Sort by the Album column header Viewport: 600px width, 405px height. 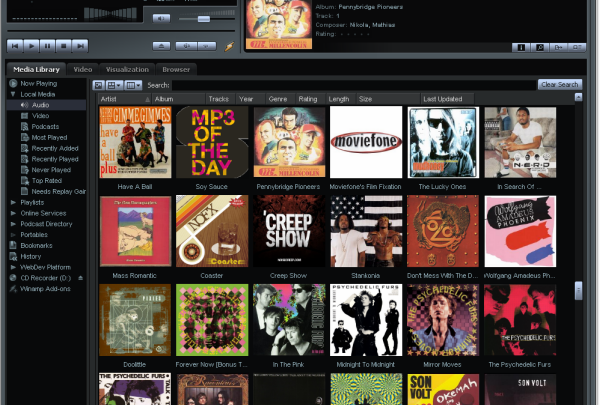(x=178, y=99)
